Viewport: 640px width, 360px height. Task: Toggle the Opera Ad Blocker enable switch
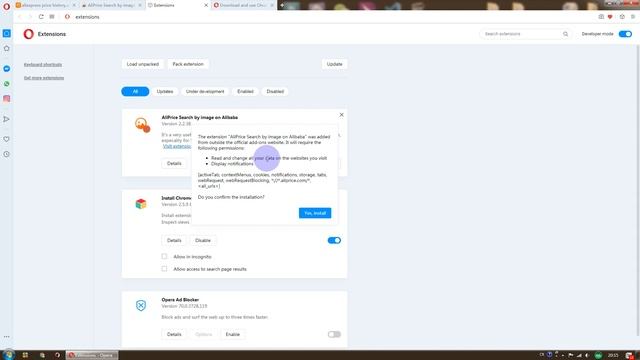(x=334, y=334)
